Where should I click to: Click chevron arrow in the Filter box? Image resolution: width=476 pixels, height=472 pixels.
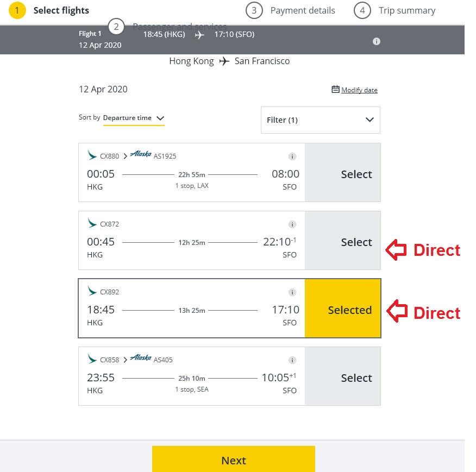click(369, 120)
